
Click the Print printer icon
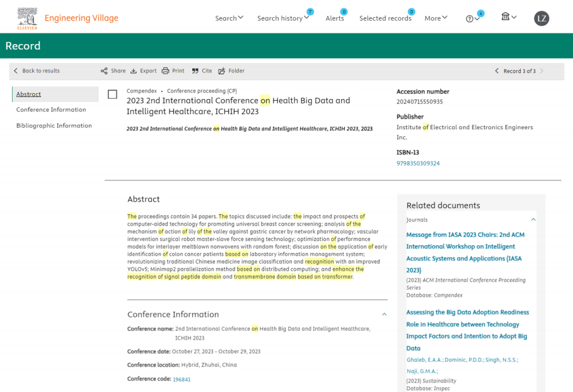click(166, 71)
